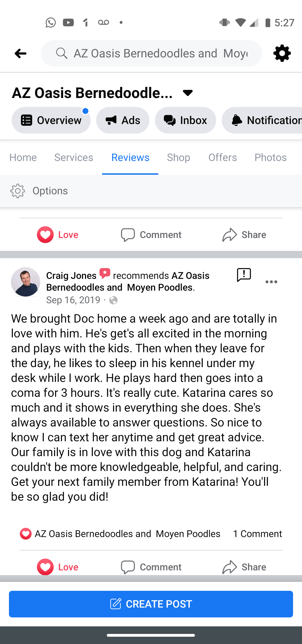The image size is (302, 644).
Task: Open the Ads section
Action: (x=123, y=120)
